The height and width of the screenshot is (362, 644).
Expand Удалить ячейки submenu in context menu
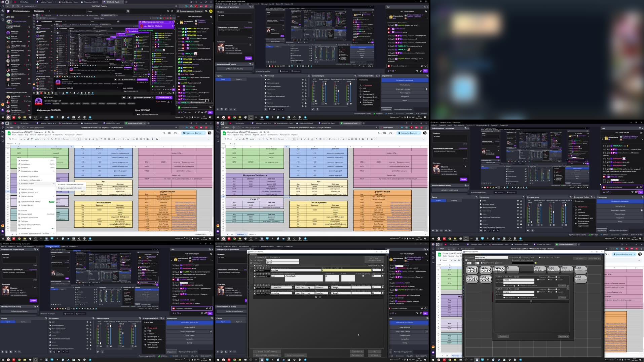36,196
